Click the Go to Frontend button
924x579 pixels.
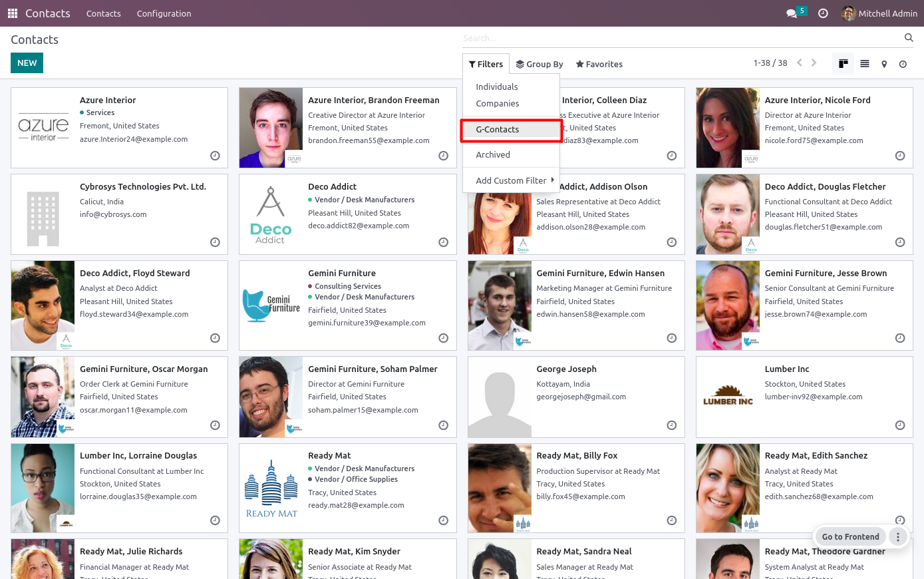(x=850, y=536)
